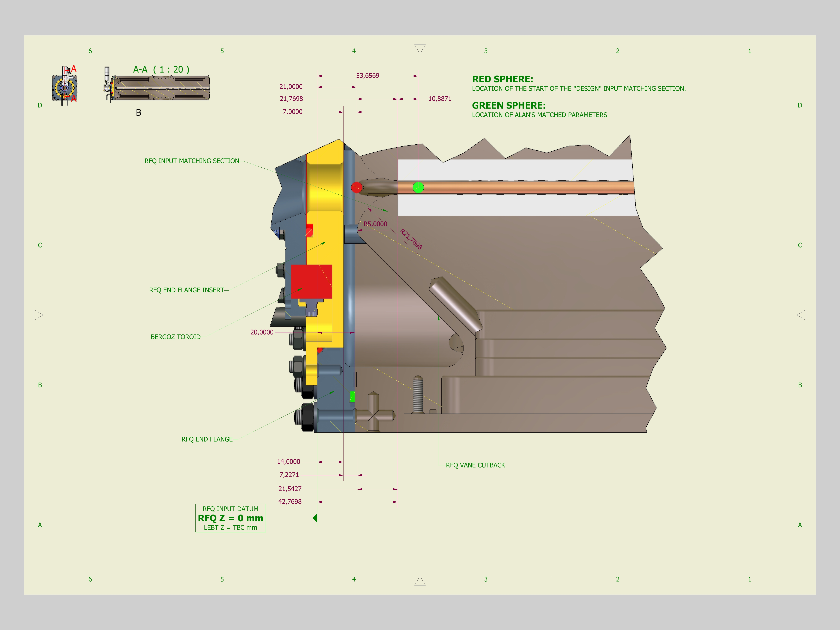Screen dimensions: 840x630
Task: Click the 'RFQ END FLANGE INSERT' label
Action: (186, 290)
